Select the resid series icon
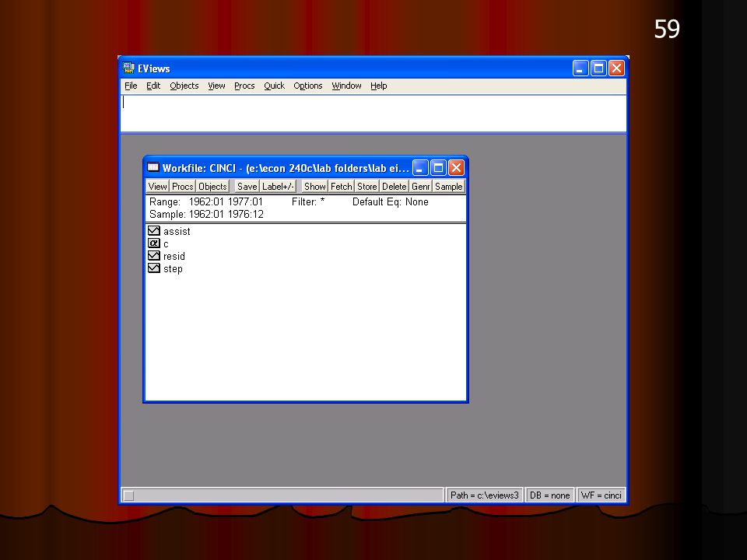 point(154,256)
